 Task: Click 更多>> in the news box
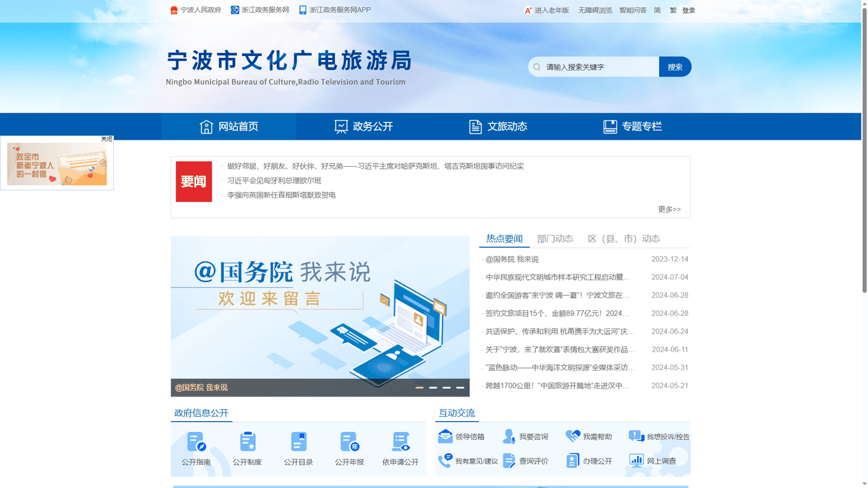coord(669,209)
